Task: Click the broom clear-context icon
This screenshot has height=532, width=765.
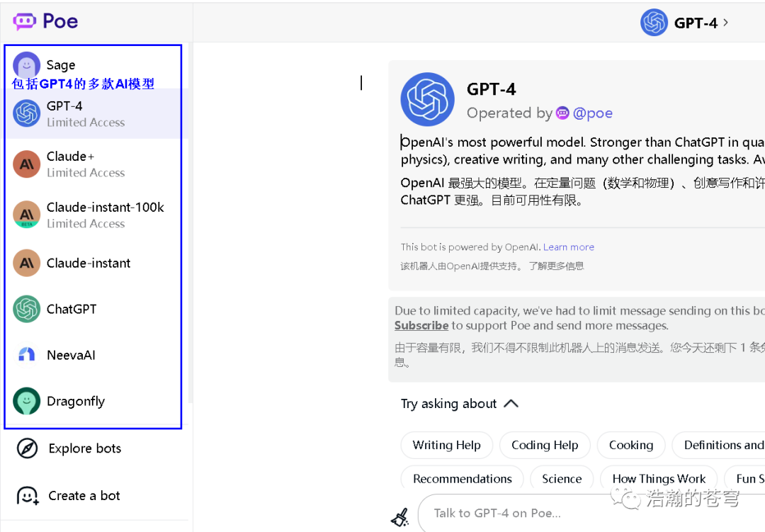Action: (399, 517)
